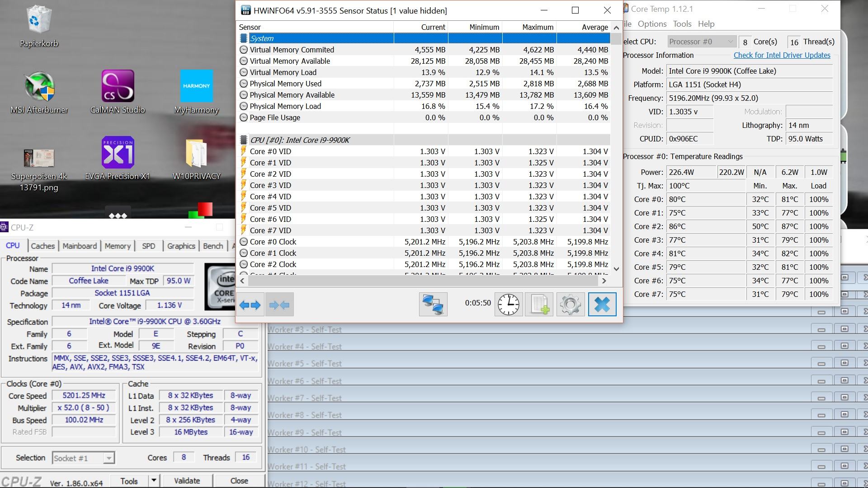Open Tools menu in Core Temp

(x=682, y=24)
